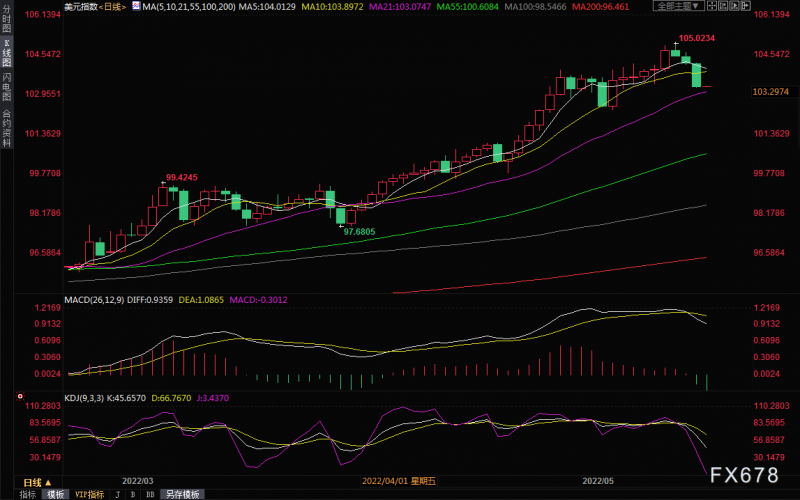Select the 指标 tab at bottom
Image resolution: width=800 pixels, height=500 pixels.
(28, 494)
